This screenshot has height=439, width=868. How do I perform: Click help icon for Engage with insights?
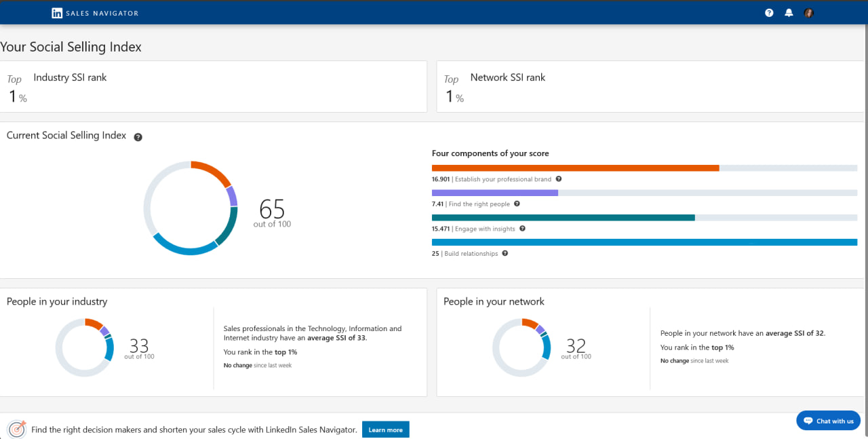[x=522, y=229]
